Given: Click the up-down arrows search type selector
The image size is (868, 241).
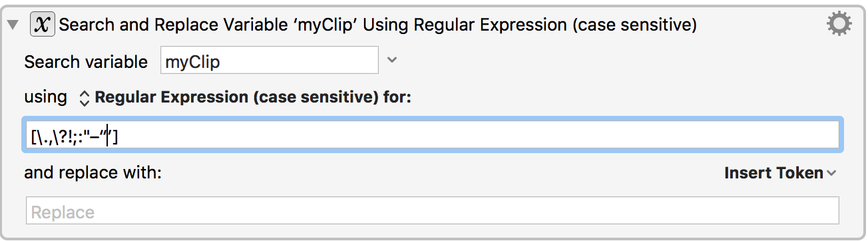Looking at the screenshot, I should [84, 98].
